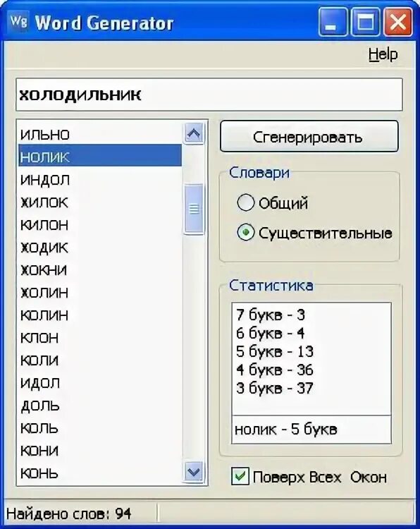
Task: Select the word ХОДИК in the list
Action: [x=100, y=248]
